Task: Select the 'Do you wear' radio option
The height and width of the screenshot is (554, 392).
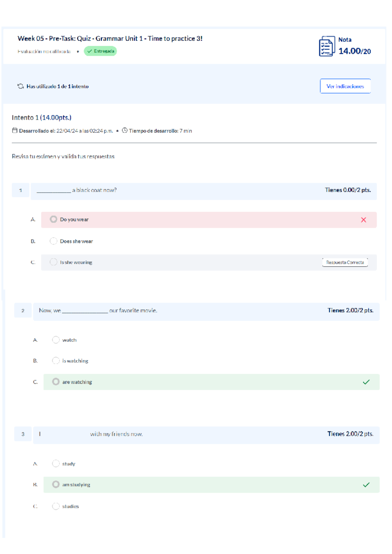Action: [x=54, y=219]
